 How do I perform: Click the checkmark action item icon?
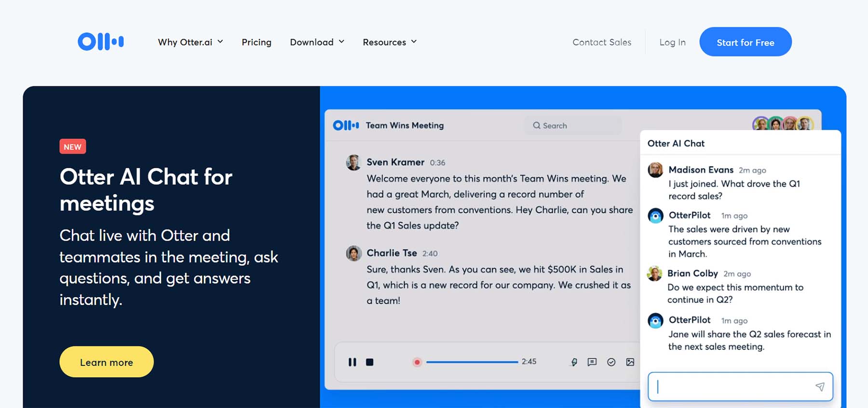pyautogui.click(x=611, y=362)
